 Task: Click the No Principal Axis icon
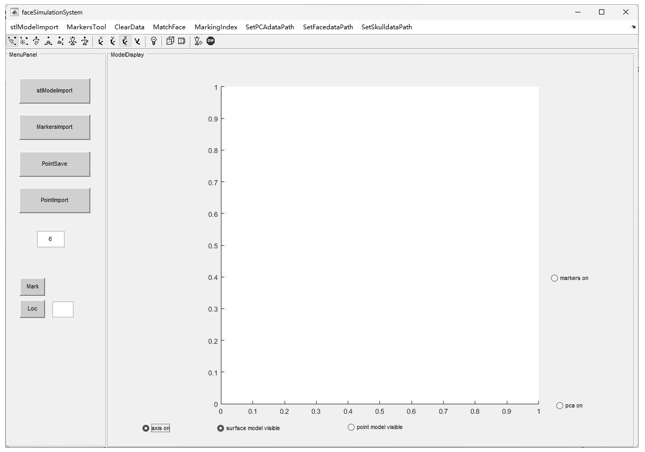pos(137,41)
